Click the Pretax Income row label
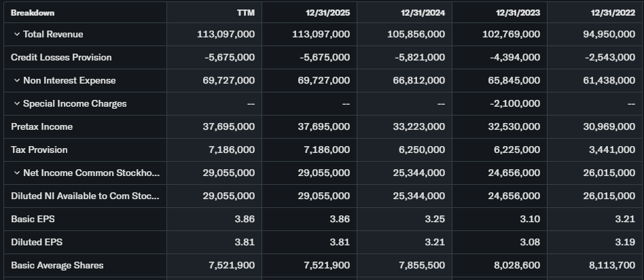 (x=41, y=126)
